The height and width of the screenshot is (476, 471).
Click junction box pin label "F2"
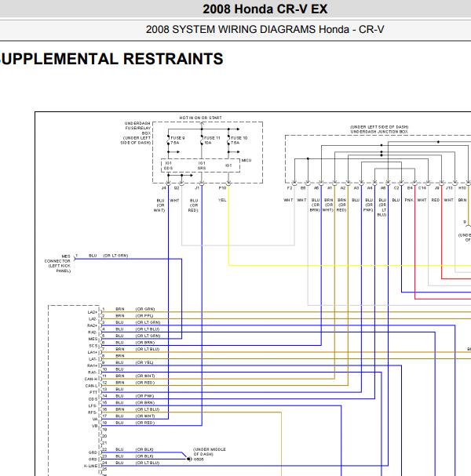point(290,188)
